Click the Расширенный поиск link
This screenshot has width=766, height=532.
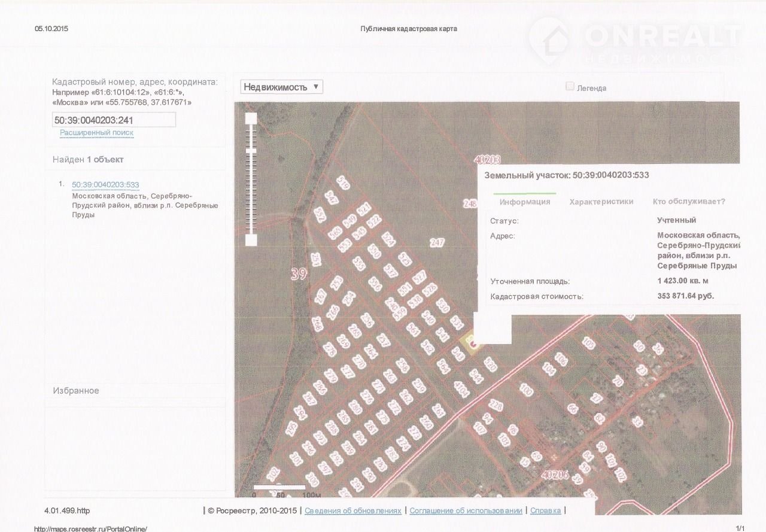click(96, 133)
